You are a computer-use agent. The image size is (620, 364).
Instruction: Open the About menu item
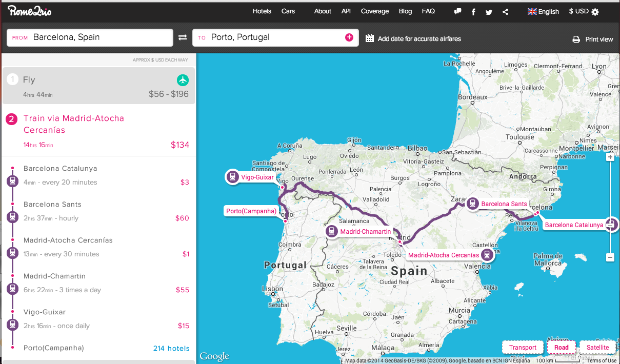tap(323, 11)
